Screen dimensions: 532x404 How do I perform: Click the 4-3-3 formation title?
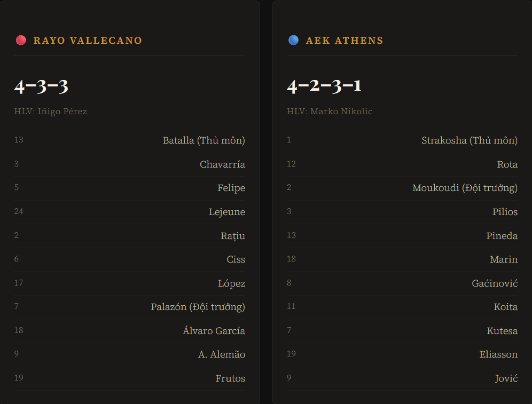42,86
